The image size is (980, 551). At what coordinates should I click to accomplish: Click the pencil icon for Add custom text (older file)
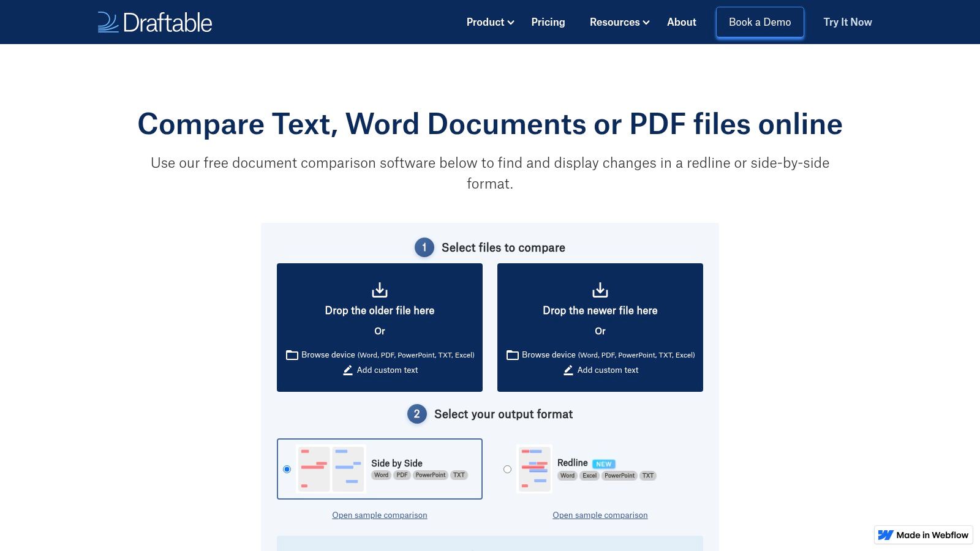point(347,370)
